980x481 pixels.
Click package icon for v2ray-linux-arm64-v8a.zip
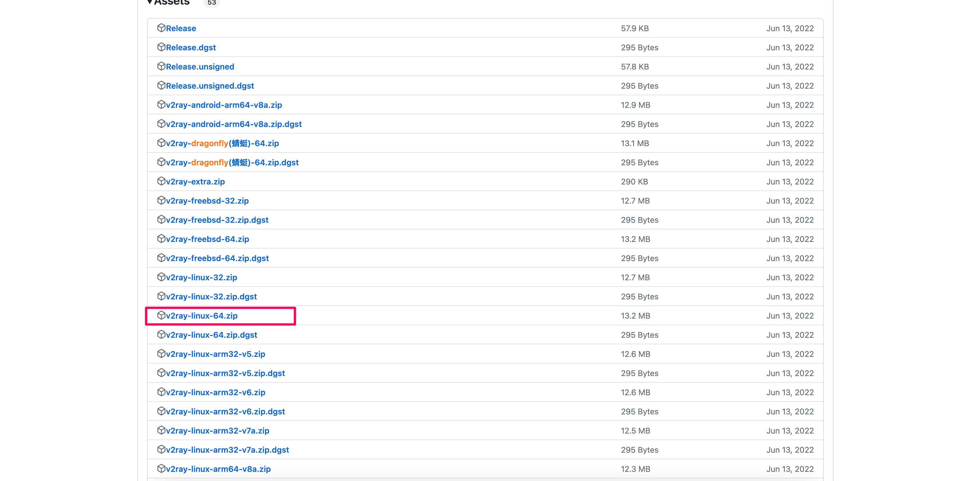click(161, 468)
